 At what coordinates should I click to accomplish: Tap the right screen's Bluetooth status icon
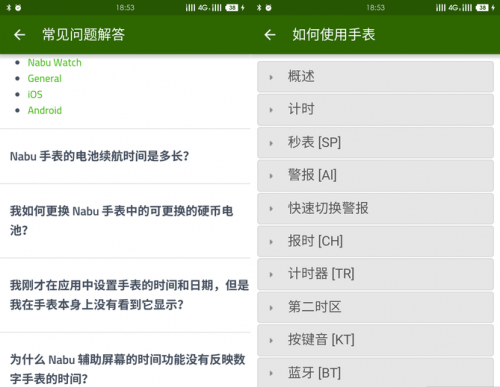tap(259, 8)
